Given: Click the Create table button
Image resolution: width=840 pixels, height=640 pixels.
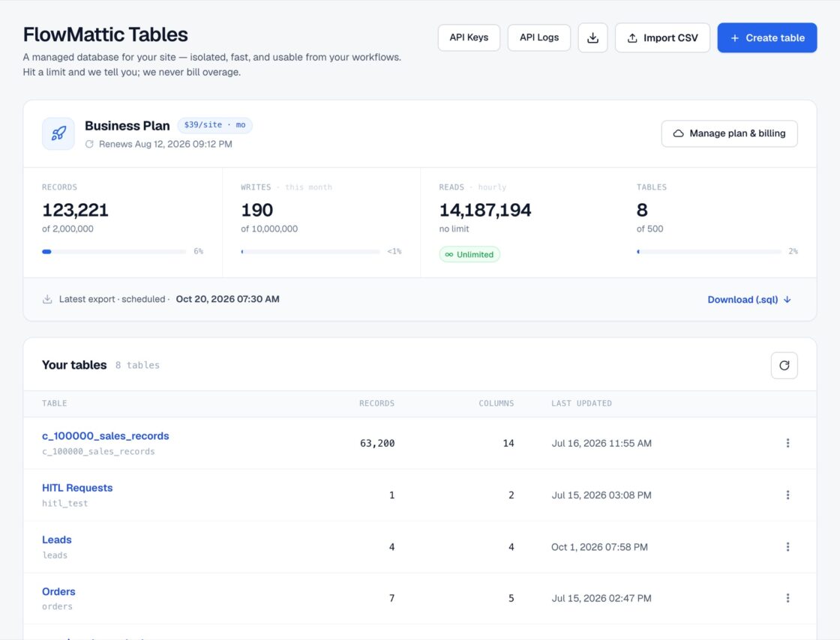Looking at the screenshot, I should 767,37.
